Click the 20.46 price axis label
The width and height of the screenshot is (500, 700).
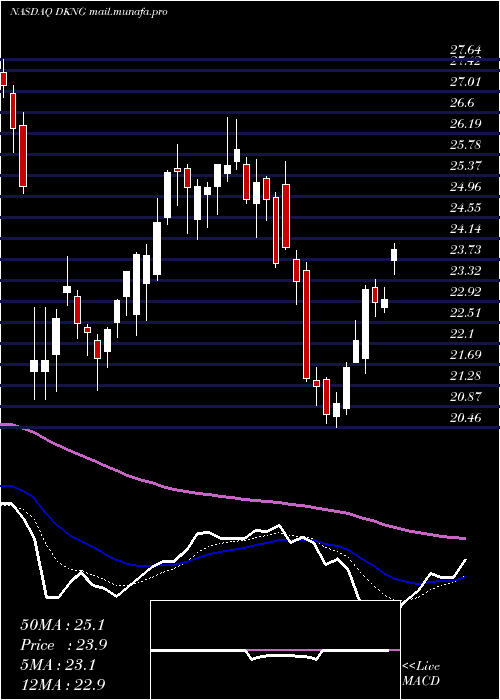point(467,418)
